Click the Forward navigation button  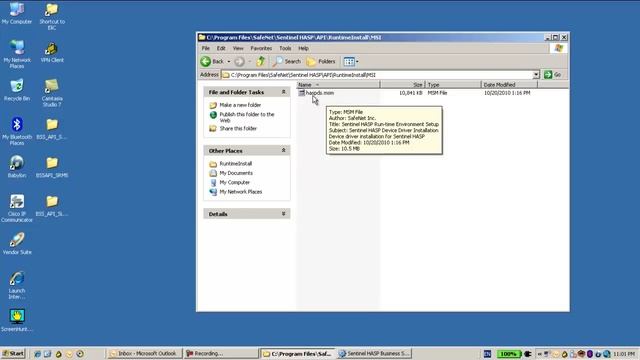(240, 62)
